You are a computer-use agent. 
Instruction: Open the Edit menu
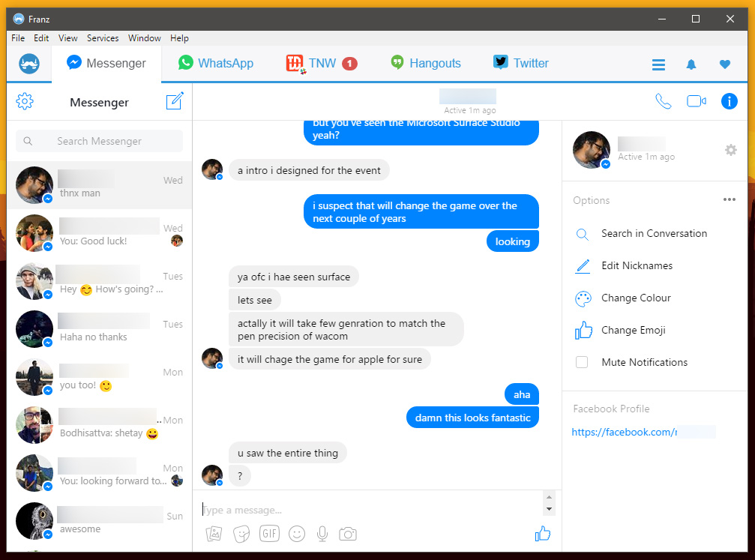(41, 38)
